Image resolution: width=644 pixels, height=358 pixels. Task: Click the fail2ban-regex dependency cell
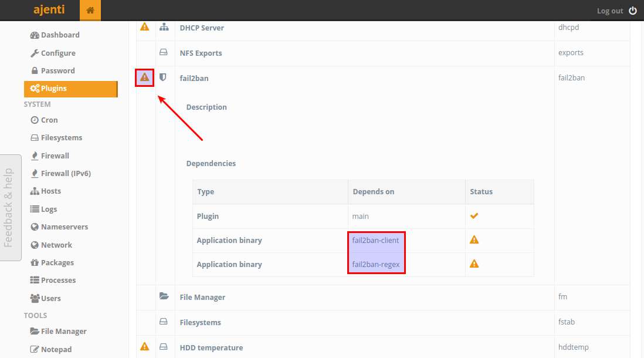(x=376, y=264)
